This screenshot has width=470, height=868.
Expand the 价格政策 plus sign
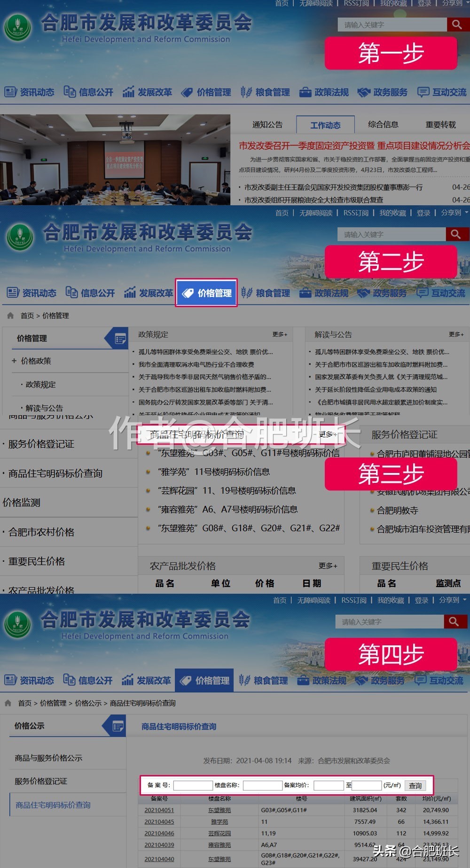pyautogui.click(x=14, y=361)
